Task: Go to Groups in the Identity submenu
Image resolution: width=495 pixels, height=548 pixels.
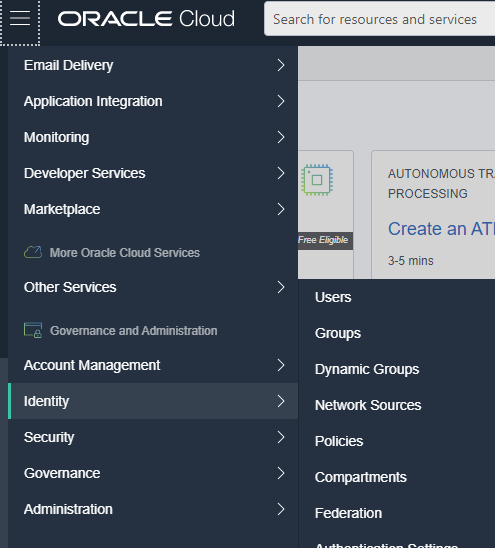Action: 338,333
